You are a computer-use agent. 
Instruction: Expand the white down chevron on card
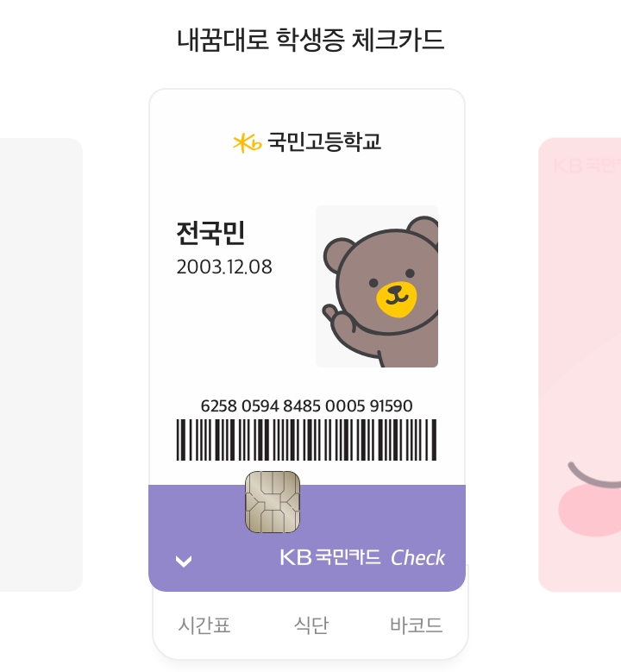pos(184,562)
